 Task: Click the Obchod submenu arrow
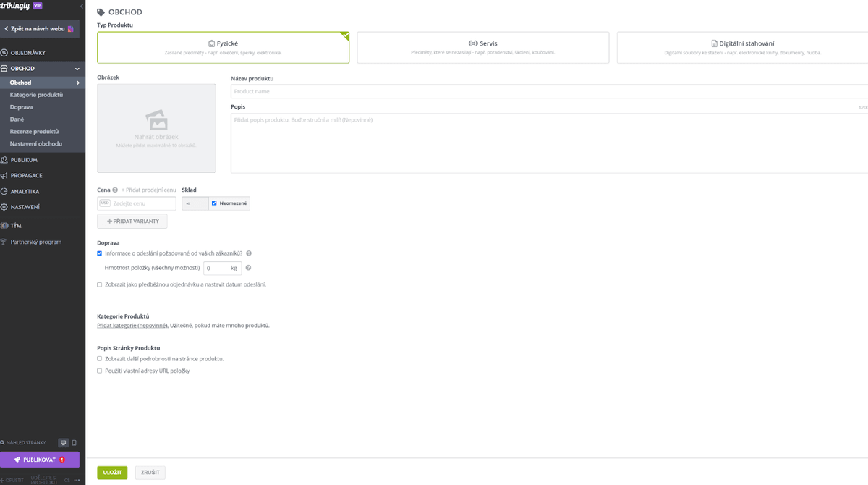[77, 83]
